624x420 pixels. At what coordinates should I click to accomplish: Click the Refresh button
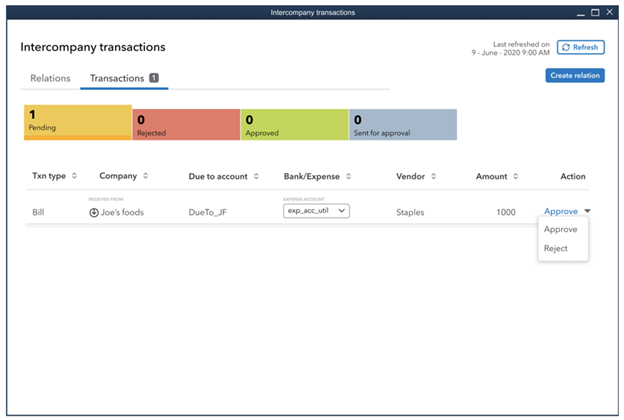(x=580, y=47)
